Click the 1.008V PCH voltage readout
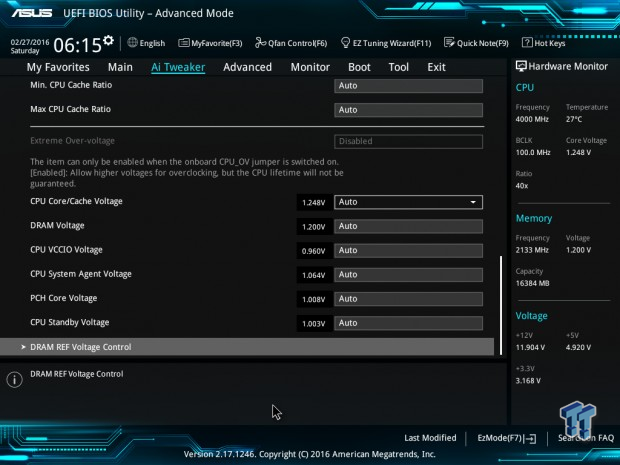Screen dimensions: 620x465 (314, 299)
